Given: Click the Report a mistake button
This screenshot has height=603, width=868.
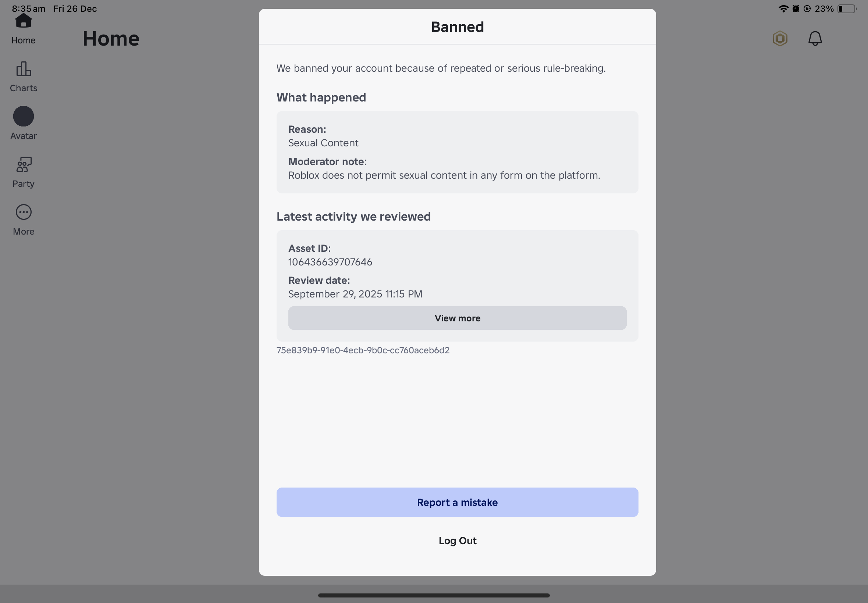Looking at the screenshot, I should 457,502.
